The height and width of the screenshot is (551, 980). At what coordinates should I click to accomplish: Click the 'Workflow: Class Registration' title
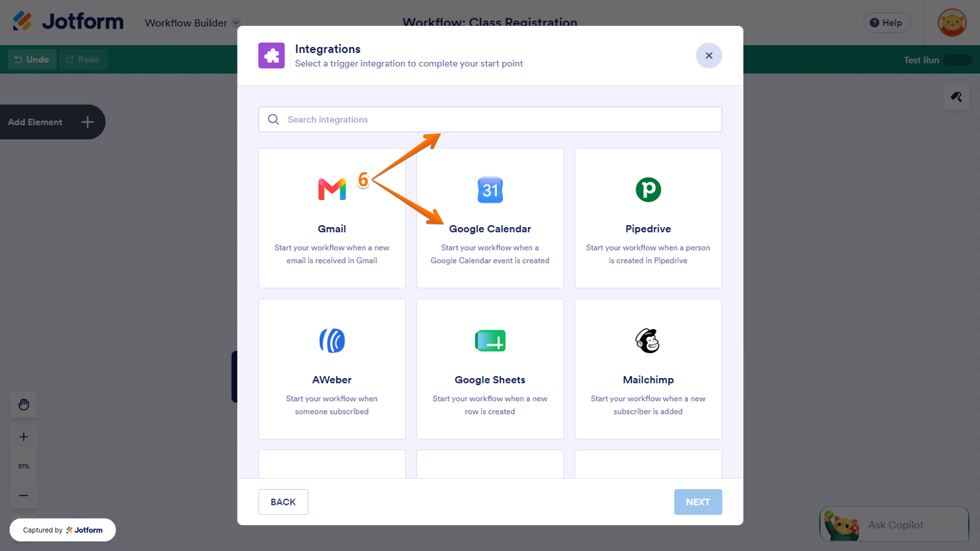(x=490, y=22)
